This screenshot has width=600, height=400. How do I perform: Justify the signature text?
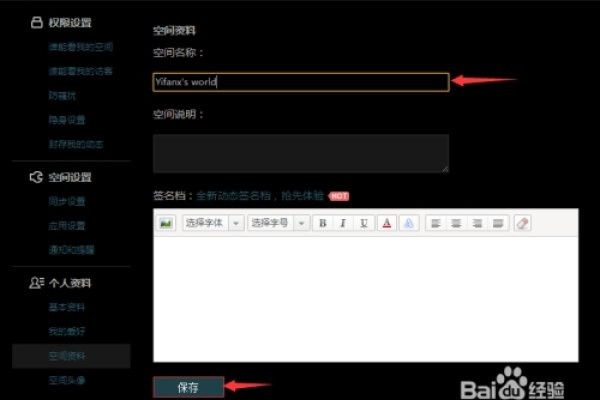(497, 223)
